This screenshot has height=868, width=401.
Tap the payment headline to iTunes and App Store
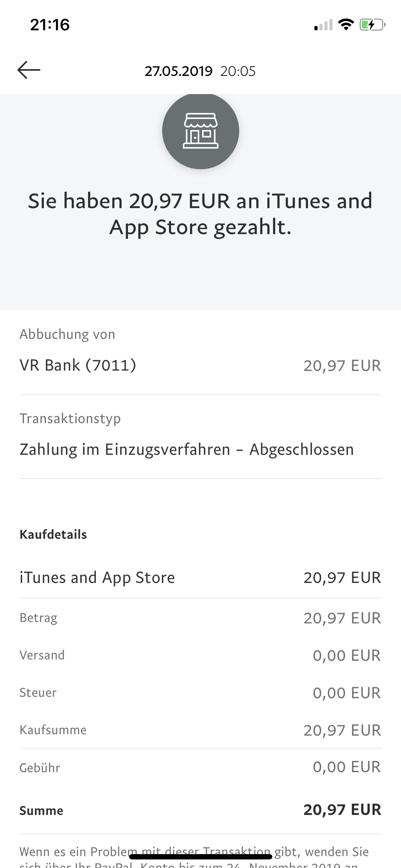[200, 214]
